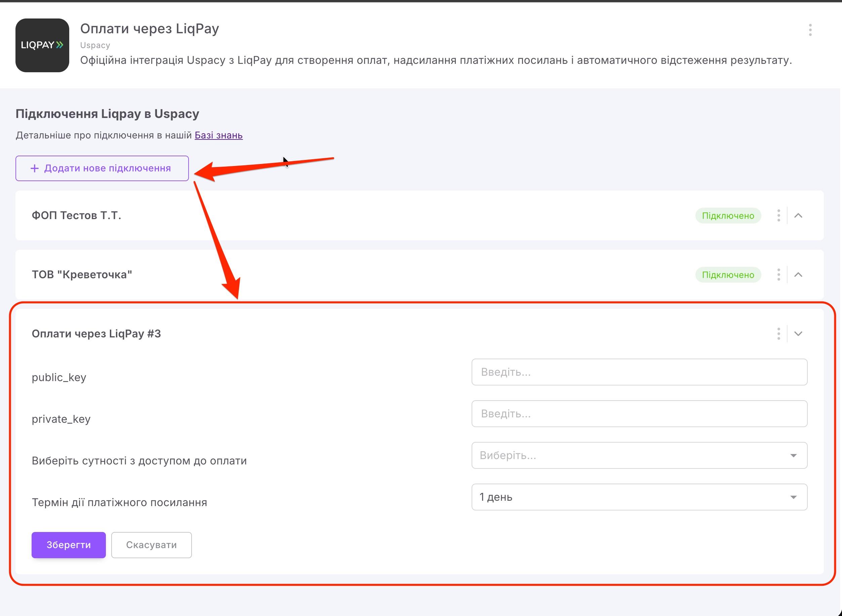Open the LiqPay app options kebab menu
The width and height of the screenshot is (842, 616).
[810, 30]
